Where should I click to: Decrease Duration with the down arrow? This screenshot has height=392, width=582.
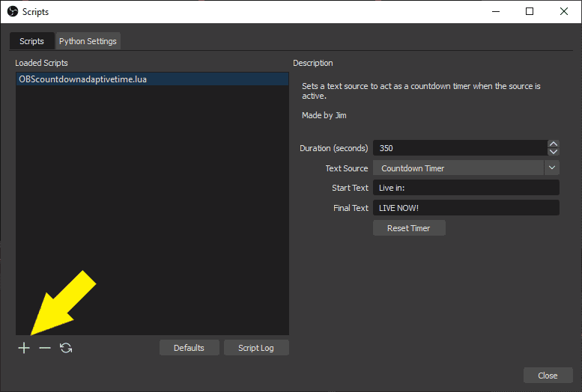[x=554, y=152]
